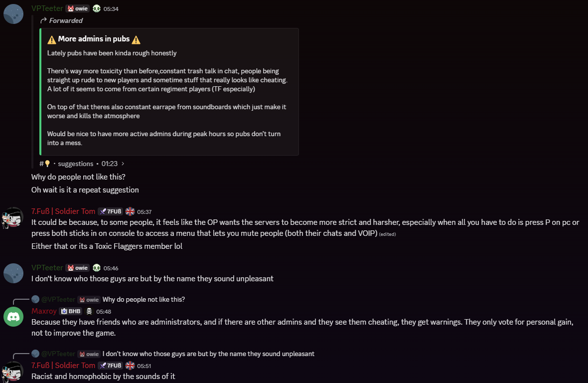Click Maxroy's green Discord avatar

13,317
